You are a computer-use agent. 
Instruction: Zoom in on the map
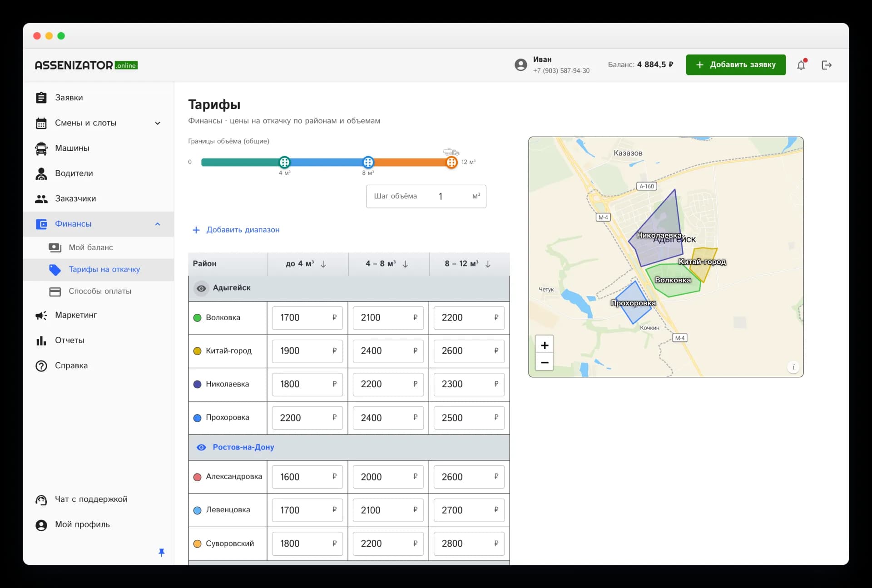pos(545,345)
